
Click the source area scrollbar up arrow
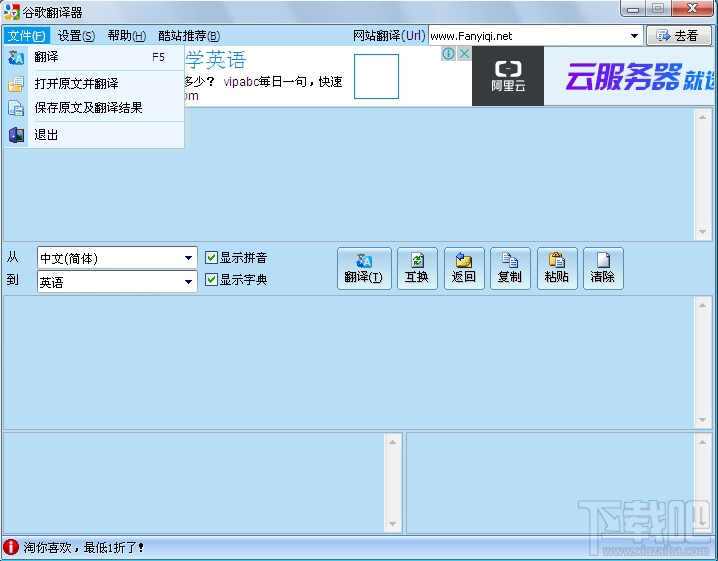pyautogui.click(x=702, y=117)
